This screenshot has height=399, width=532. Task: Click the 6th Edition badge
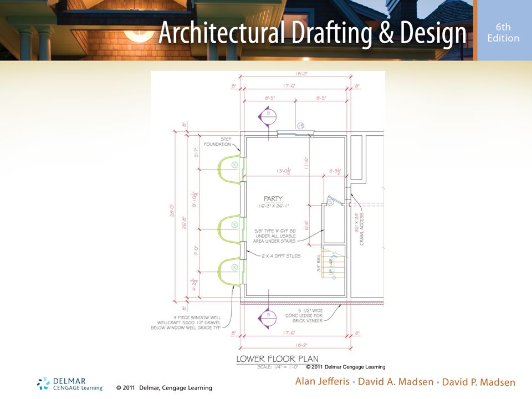pos(503,33)
